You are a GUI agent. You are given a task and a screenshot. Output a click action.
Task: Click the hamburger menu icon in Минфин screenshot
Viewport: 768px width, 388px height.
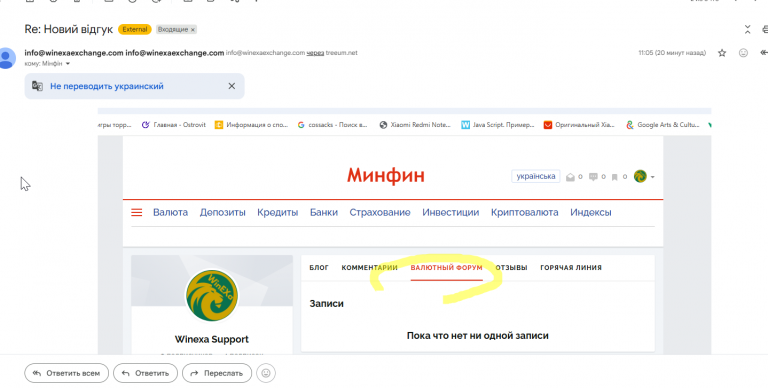pos(137,213)
